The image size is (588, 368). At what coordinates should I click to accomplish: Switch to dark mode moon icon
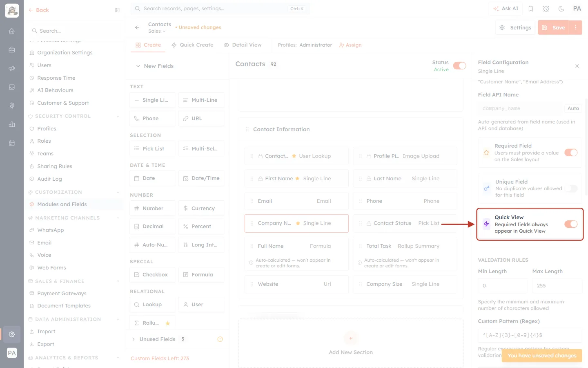tap(561, 9)
